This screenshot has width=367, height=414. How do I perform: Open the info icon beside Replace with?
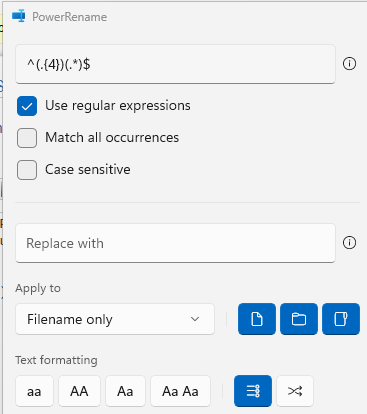pyautogui.click(x=349, y=243)
